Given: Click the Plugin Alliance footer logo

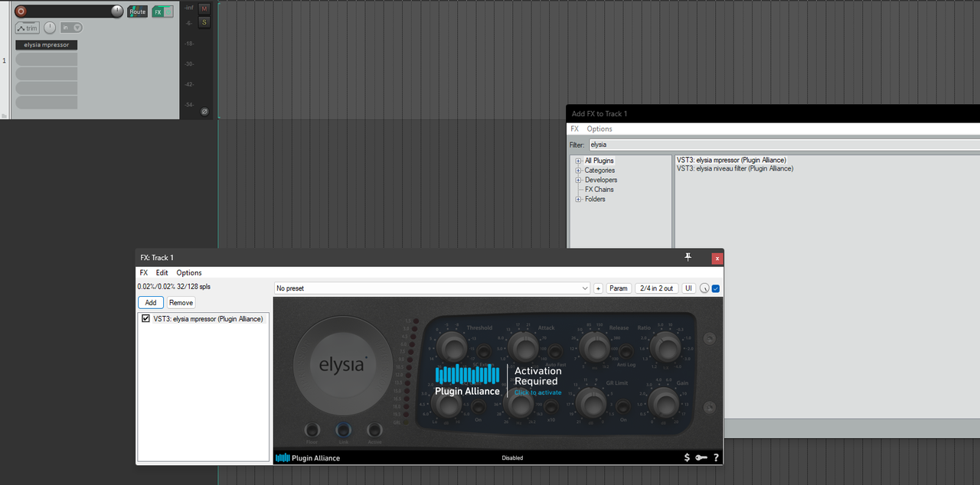Looking at the screenshot, I should [308, 458].
